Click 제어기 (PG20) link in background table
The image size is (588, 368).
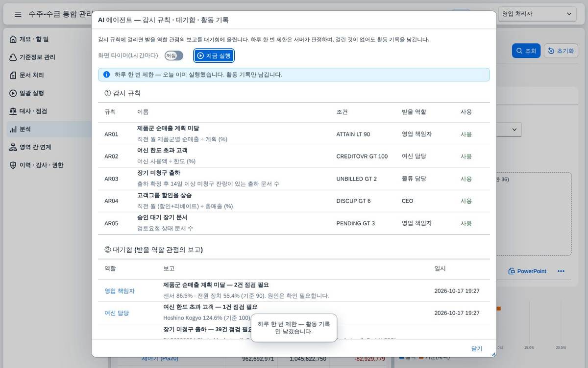click(x=160, y=359)
